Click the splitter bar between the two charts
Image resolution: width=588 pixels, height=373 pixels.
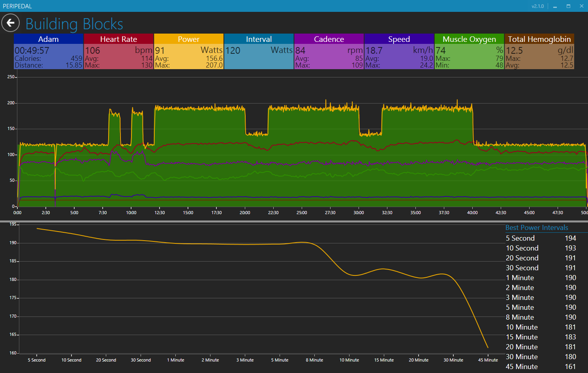point(294,221)
